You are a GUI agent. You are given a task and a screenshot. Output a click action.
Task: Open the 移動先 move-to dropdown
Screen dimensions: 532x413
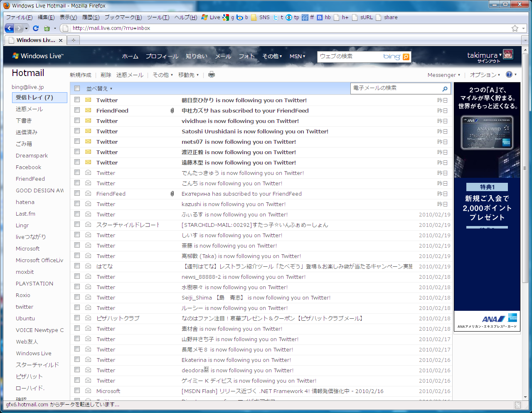(x=188, y=75)
